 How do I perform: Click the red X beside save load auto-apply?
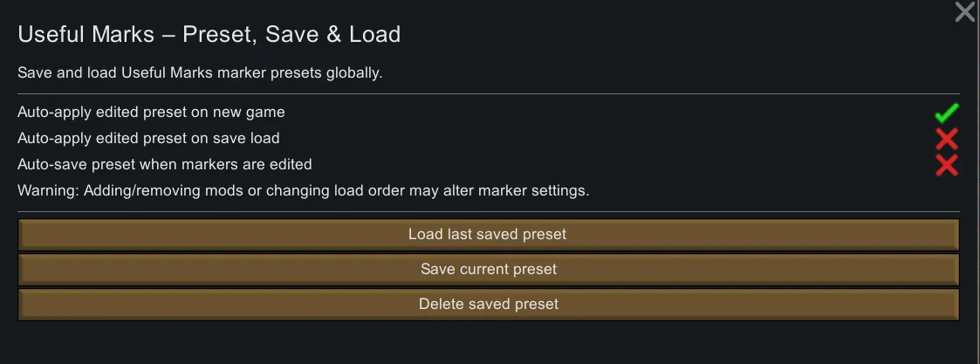947,139
